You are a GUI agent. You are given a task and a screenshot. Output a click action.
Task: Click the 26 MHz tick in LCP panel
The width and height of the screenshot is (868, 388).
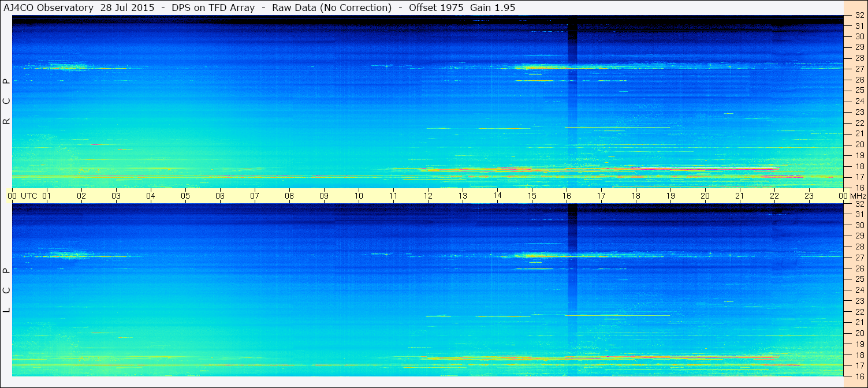(x=859, y=268)
